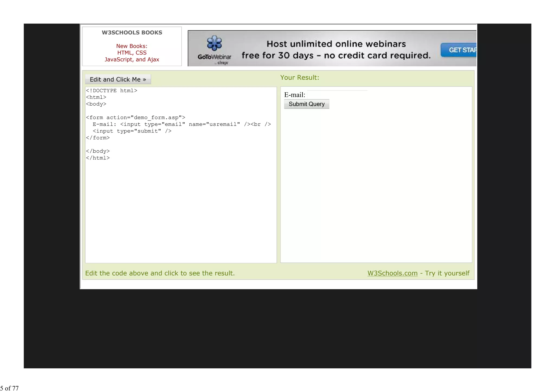Click the form action code line
The image size is (555, 392).
[x=135, y=118]
